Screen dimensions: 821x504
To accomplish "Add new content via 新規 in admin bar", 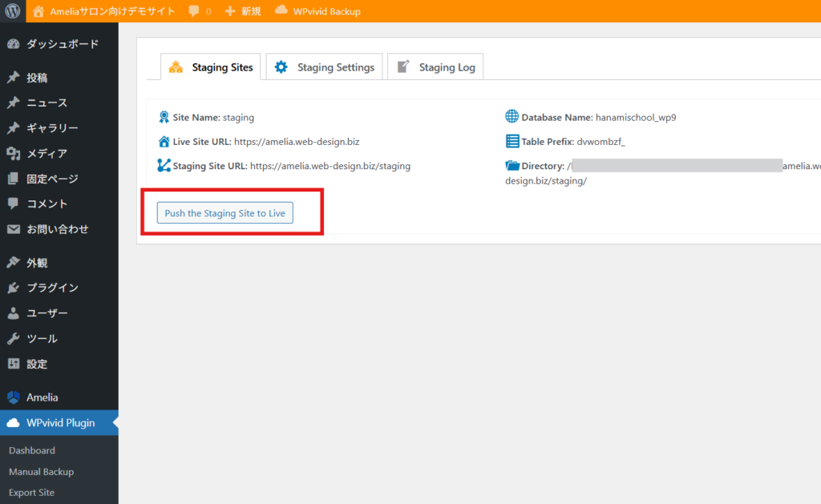I will (x=243, y=11).
